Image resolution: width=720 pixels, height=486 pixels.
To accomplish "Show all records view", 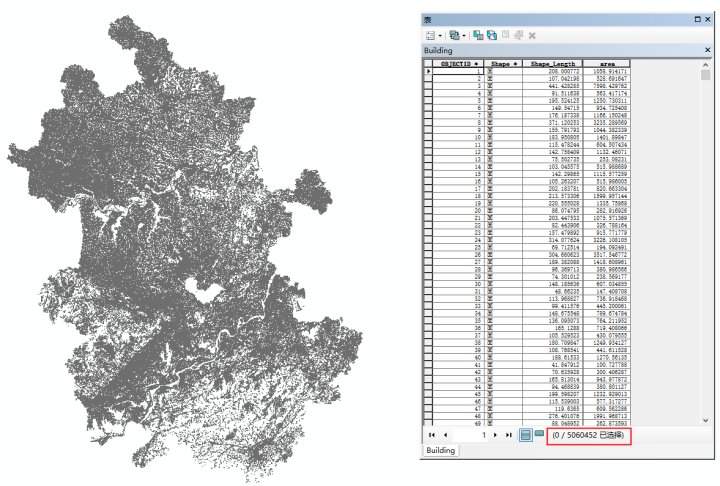I will (526, 435).
